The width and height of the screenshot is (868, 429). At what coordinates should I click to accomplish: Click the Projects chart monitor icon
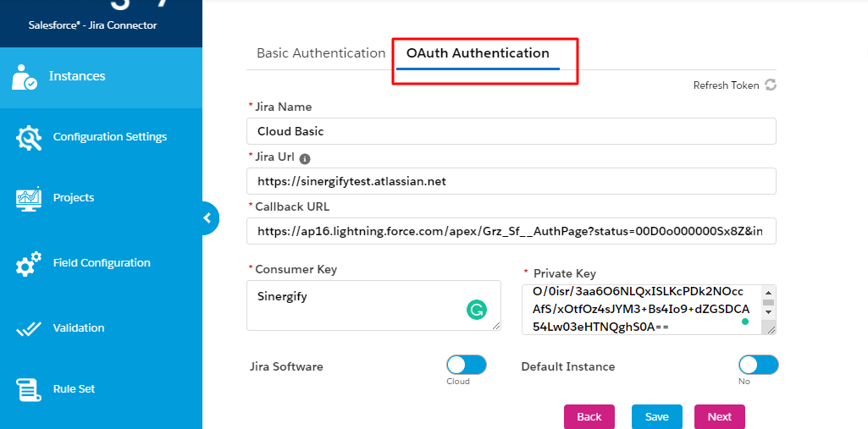[x=29, y=199]
